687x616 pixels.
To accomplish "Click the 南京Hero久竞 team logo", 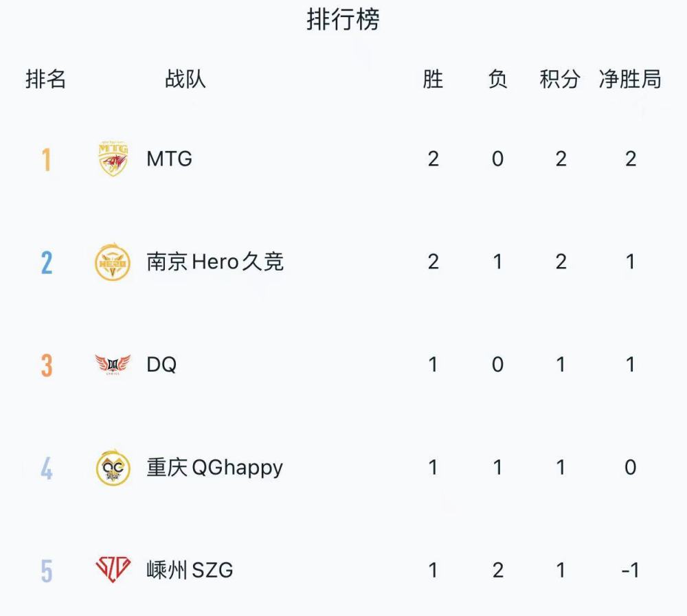I will [113, 262].
